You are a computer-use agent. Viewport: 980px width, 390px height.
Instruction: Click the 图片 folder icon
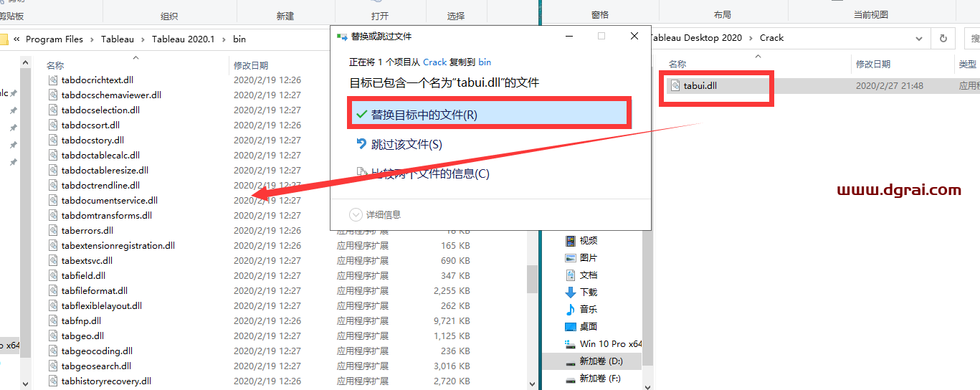[x=571, y=258]
